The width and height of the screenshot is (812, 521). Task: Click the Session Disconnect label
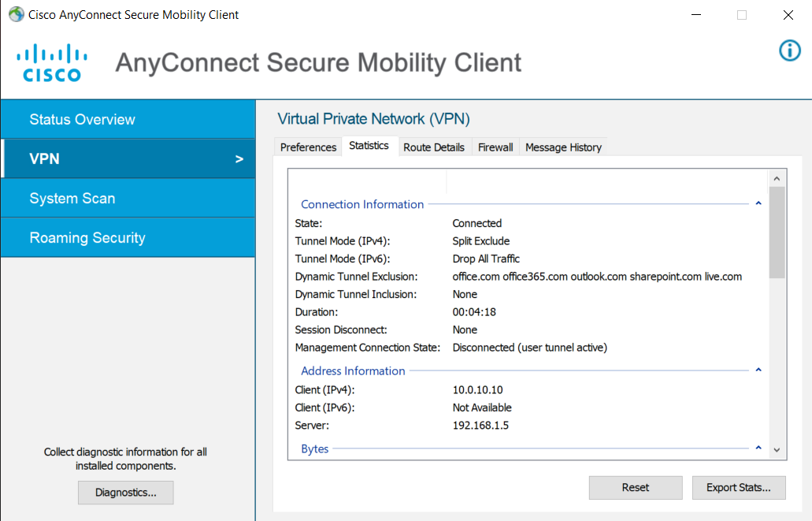pos(341,329)
